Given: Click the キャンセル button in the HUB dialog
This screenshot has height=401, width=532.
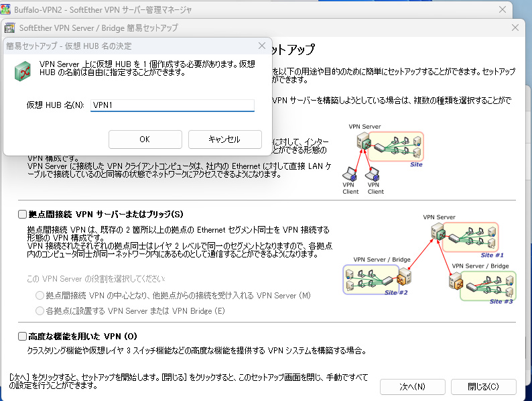Looking at the screenshot, I should 224,139.
